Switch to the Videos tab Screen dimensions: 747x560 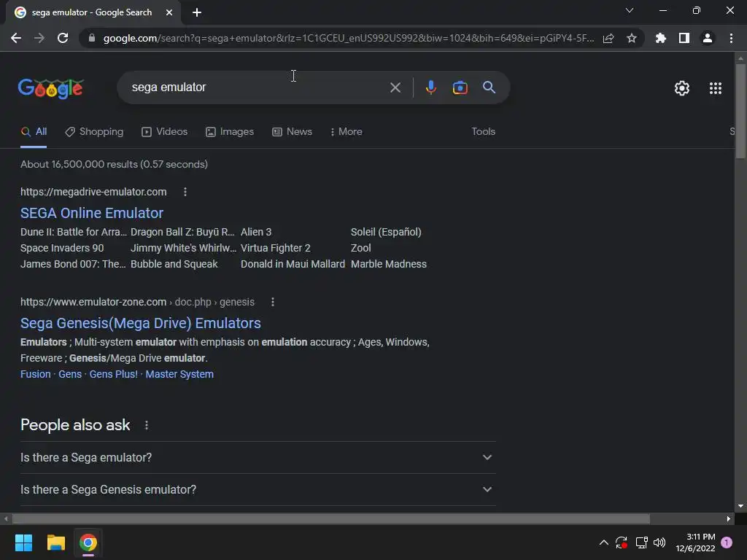pyautogui.click(x=165, y=132)
